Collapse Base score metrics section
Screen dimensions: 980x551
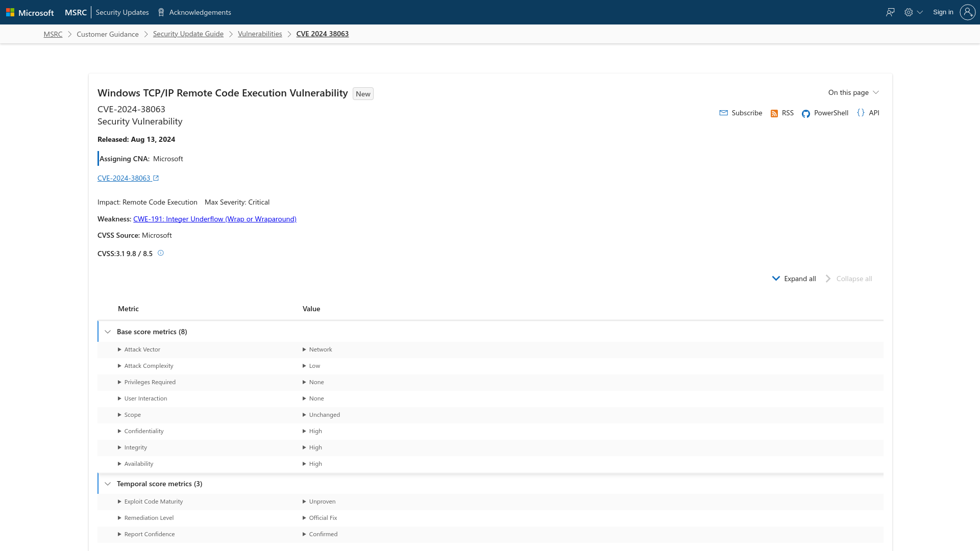(x=108, y=332)
